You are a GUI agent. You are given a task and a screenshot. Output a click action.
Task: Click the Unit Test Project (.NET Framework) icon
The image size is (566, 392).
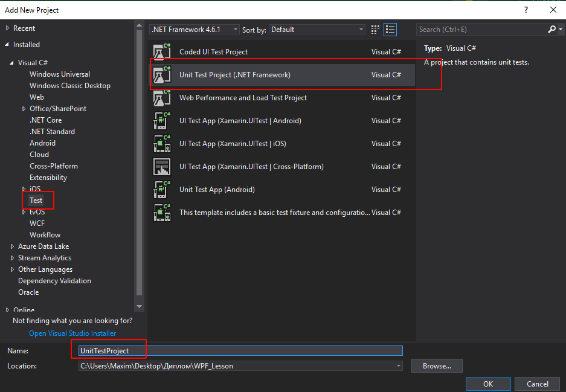pyautogui.click(x=162, y=75)
